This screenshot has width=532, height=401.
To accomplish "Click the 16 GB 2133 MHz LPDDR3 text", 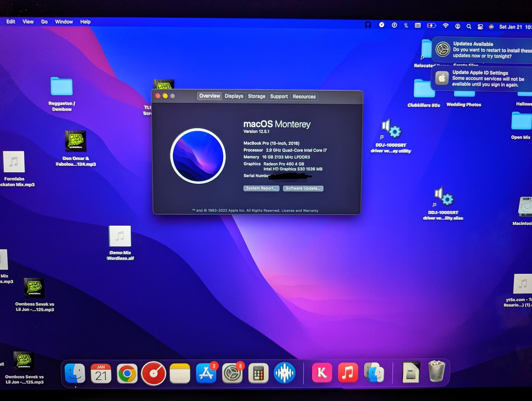I will click(286, 157).
